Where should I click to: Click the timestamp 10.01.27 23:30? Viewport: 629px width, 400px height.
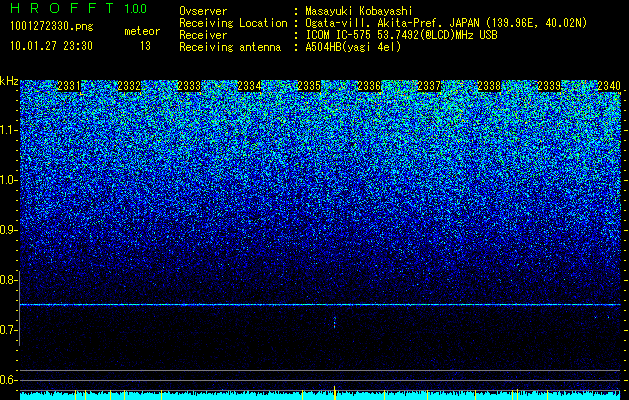pyautogui.click(x=51, y=46)
